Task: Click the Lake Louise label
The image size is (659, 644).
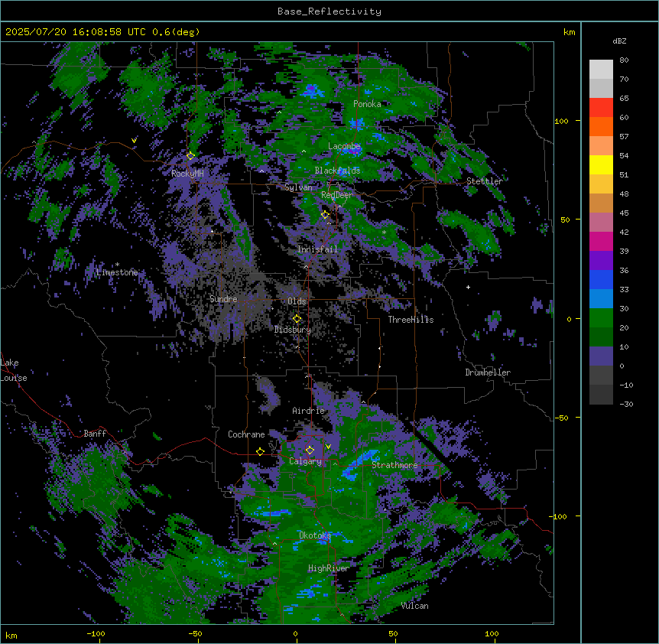Action: (14, 370)
